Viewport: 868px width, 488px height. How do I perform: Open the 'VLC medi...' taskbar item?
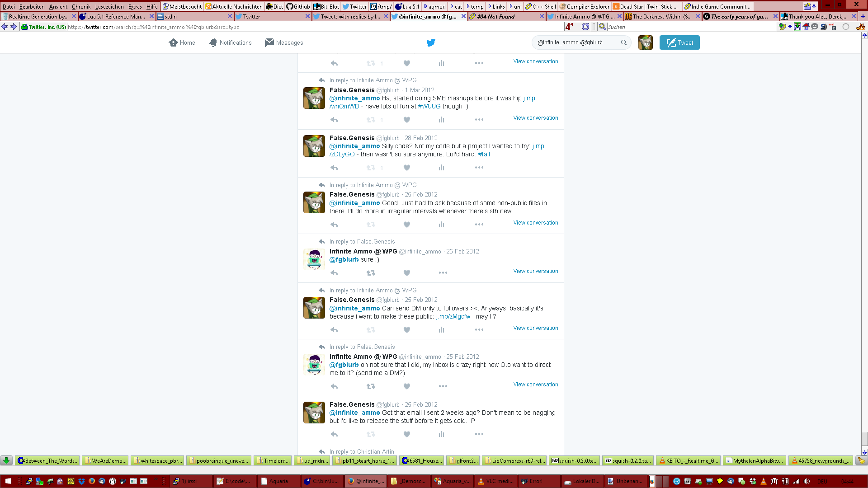(496, 481)
